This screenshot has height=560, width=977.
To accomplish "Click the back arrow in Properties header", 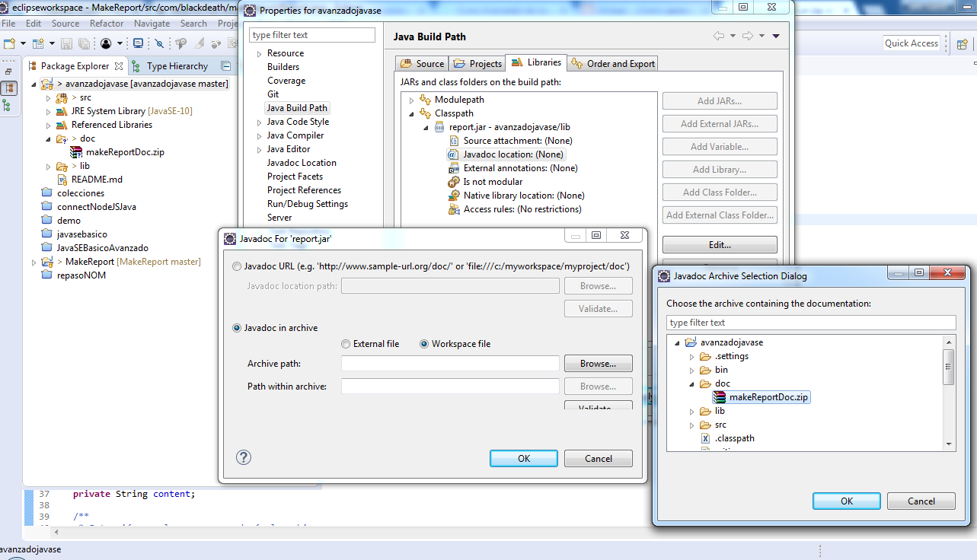I will pos(719,36).
